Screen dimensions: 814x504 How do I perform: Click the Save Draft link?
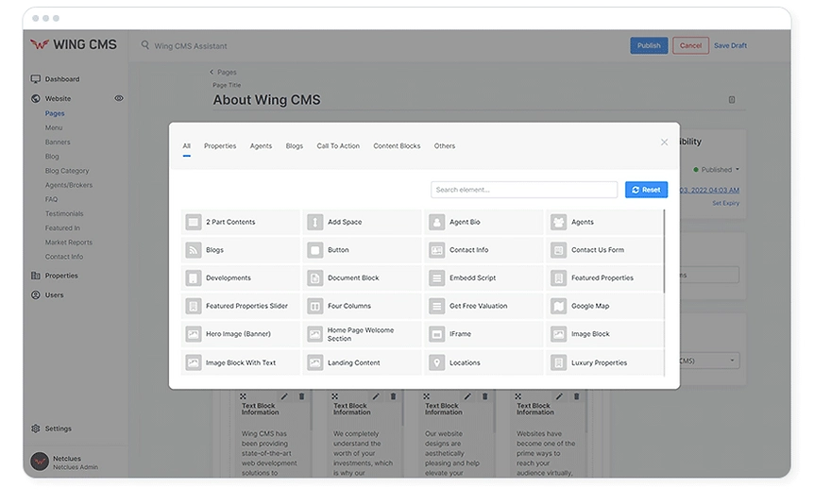click(730, 45)
